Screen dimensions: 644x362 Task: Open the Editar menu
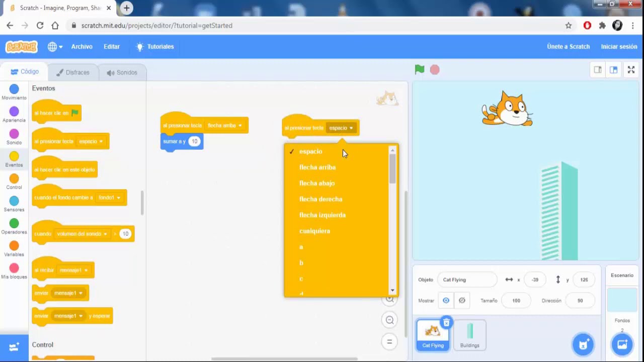(x=112, y=47)
